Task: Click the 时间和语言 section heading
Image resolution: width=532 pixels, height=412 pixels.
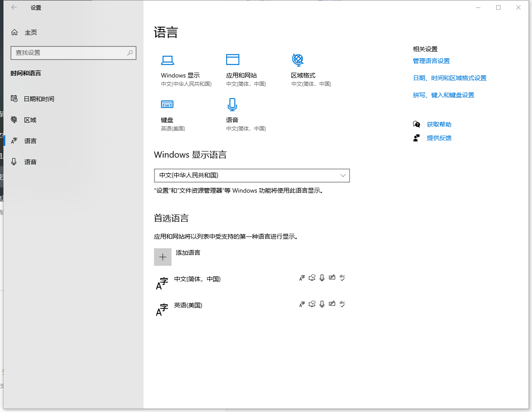Action: click(x=26, y=73)
